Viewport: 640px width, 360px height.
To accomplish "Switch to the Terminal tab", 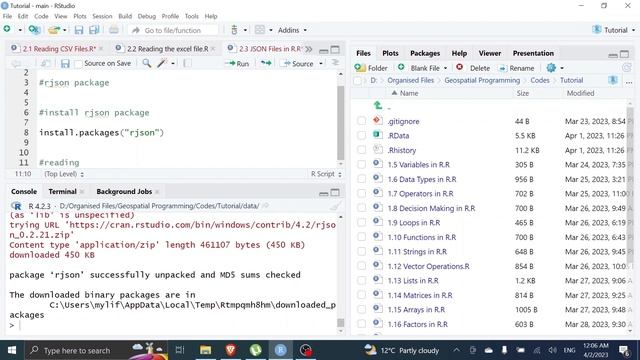I will coord(62,191).
